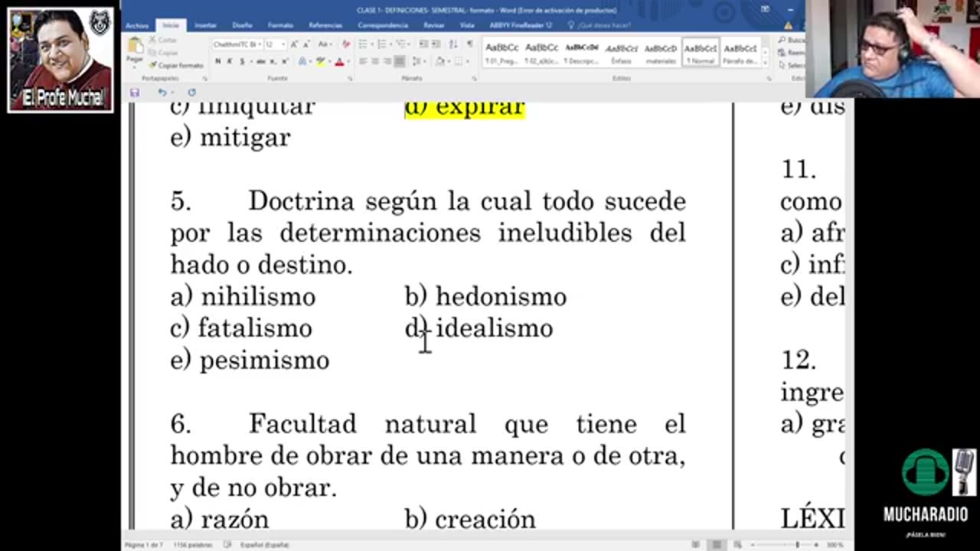Screen dimensions: 980x551
Task: Decrease font size with the smaller A
Action: (306, 44)
